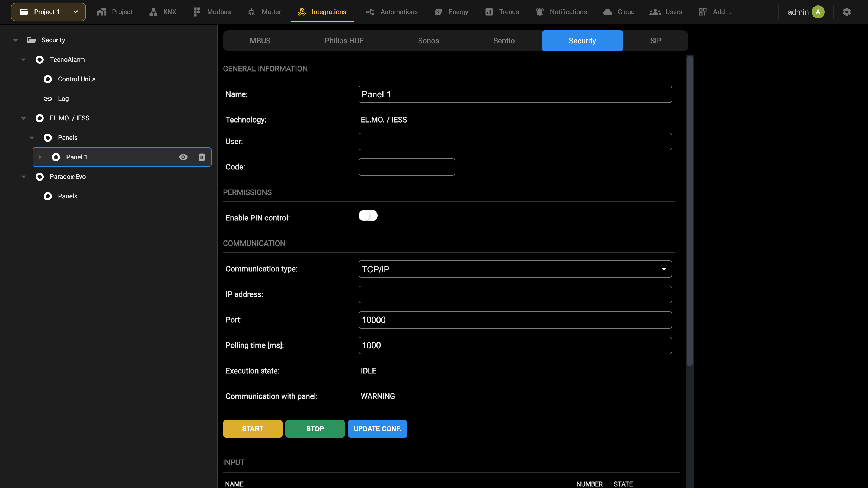Image resolution: width=868 pixels, height=488 pixels.
Task: Open the Log link item
Action: tap(63, 99)
